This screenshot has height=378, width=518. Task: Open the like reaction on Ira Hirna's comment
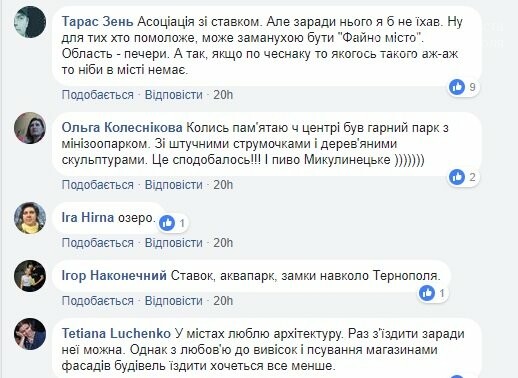click(x=167, y=223)
